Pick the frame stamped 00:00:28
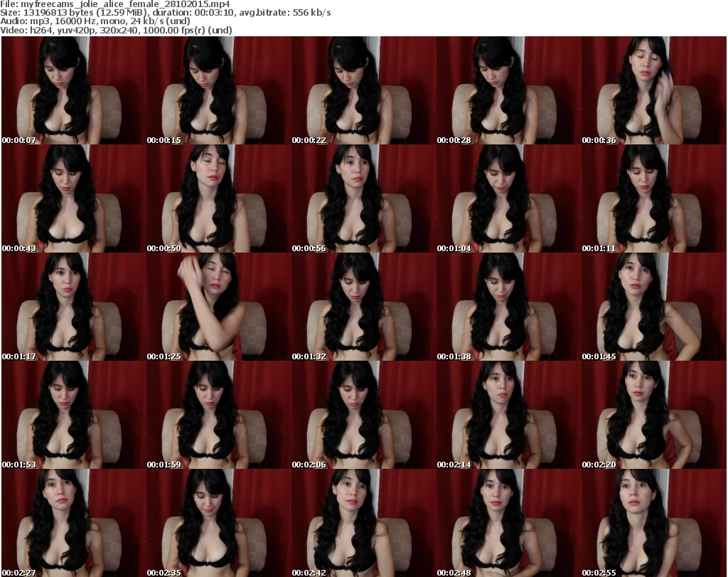 [509, 90]
